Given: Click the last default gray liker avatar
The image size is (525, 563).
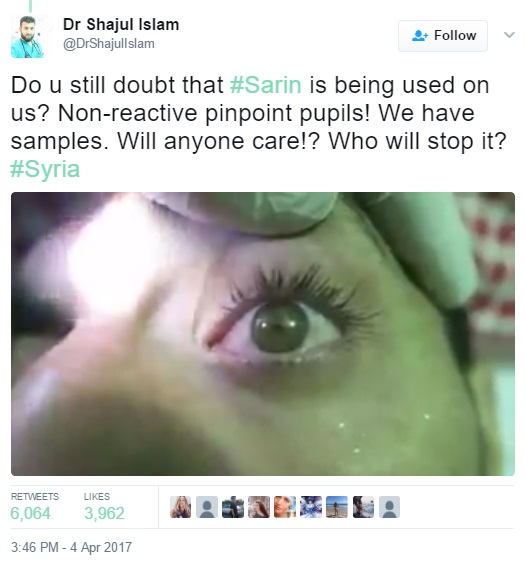Looking at the screenshot, I should tap(389, 507).
